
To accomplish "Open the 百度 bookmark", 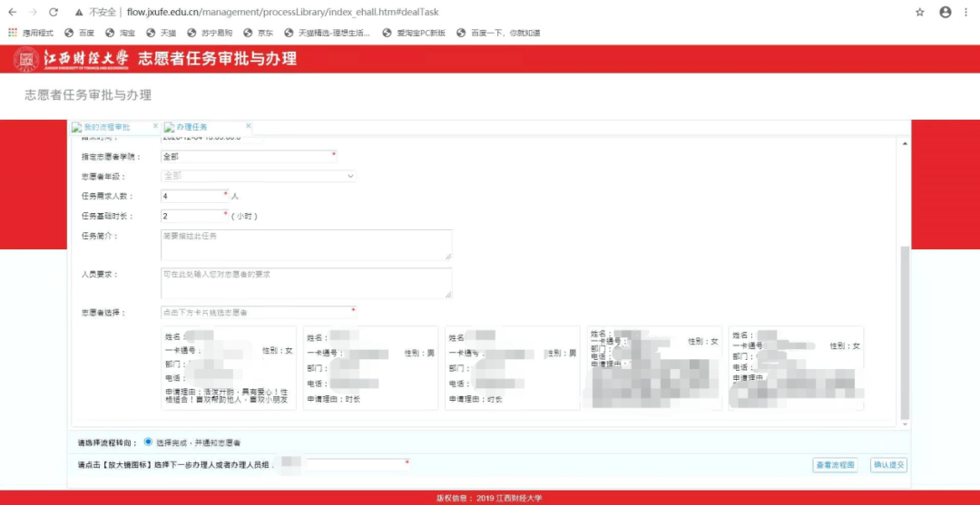I will [79, 33].
